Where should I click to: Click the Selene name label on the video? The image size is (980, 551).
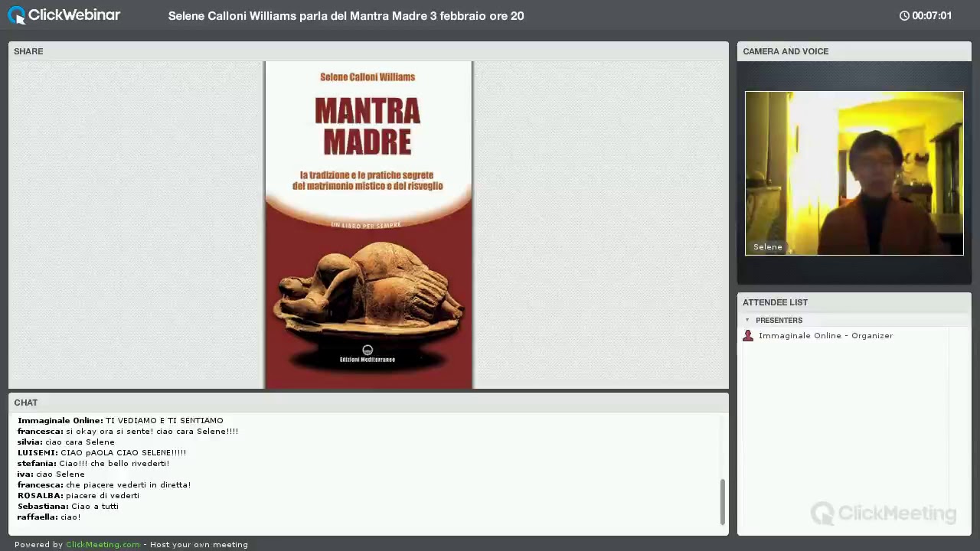click(x=768, y=246)
